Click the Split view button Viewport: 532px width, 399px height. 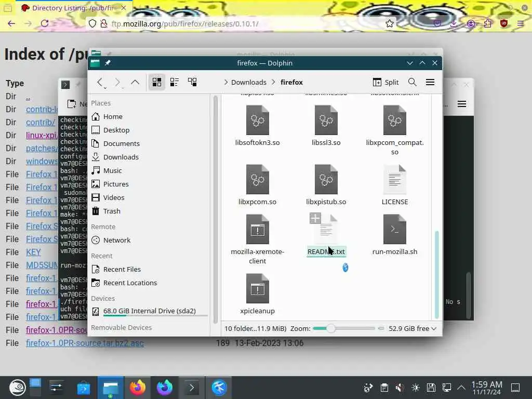coord(386,82)
